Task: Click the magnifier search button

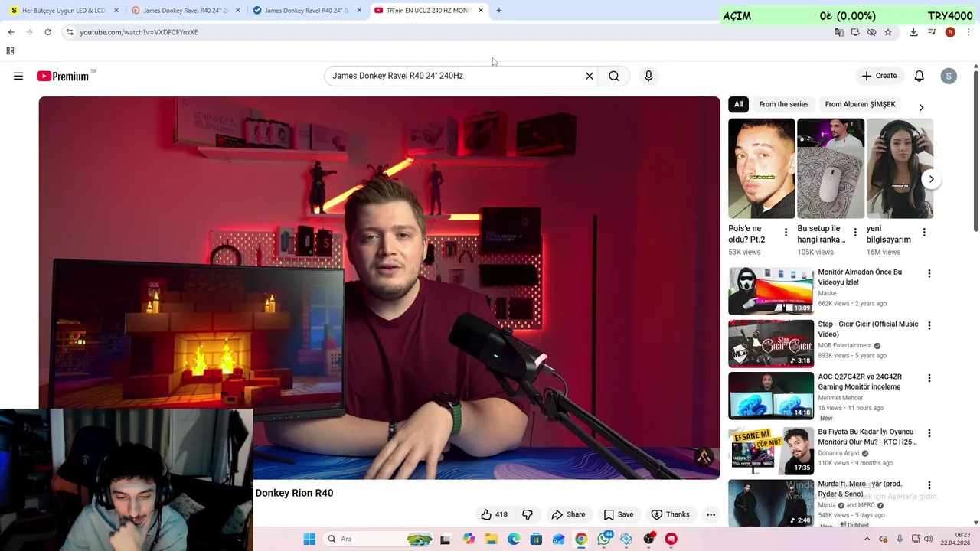Action: (614, 76)
